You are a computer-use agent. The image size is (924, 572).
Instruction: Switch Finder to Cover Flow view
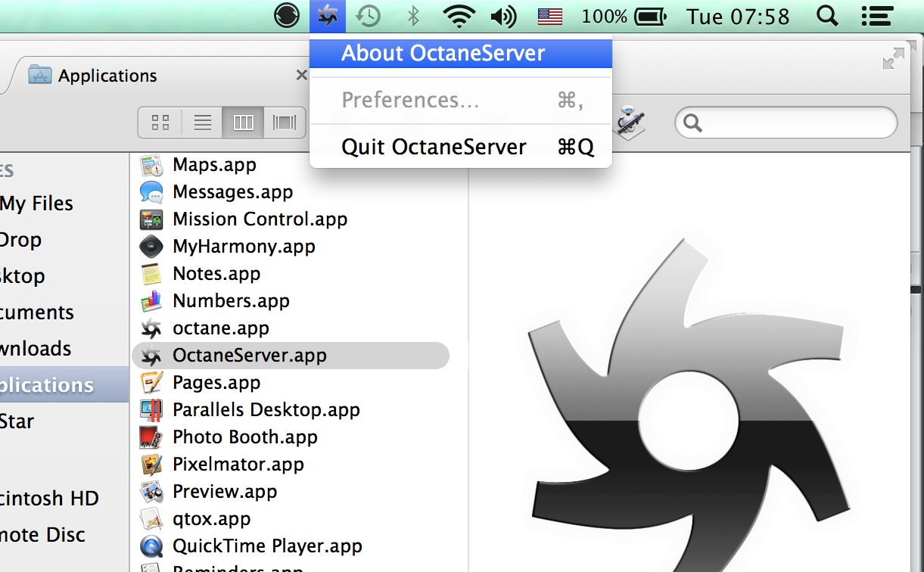click(285, 123)
